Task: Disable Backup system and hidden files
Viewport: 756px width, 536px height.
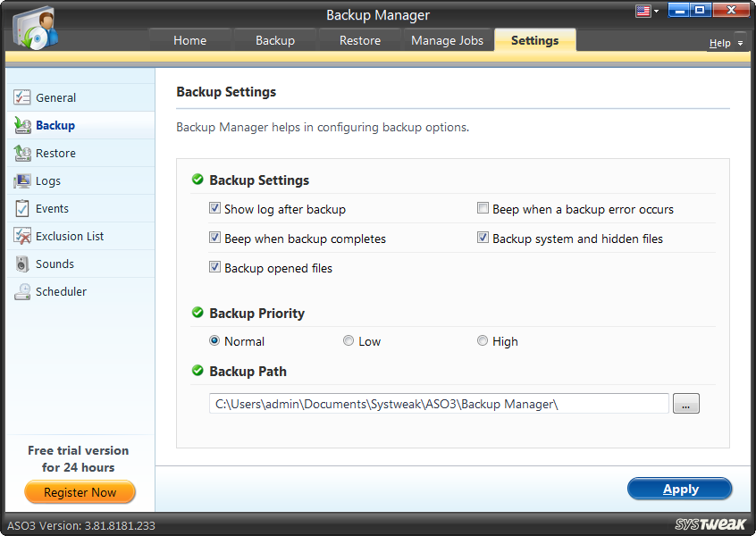Action: click(483, 237)
